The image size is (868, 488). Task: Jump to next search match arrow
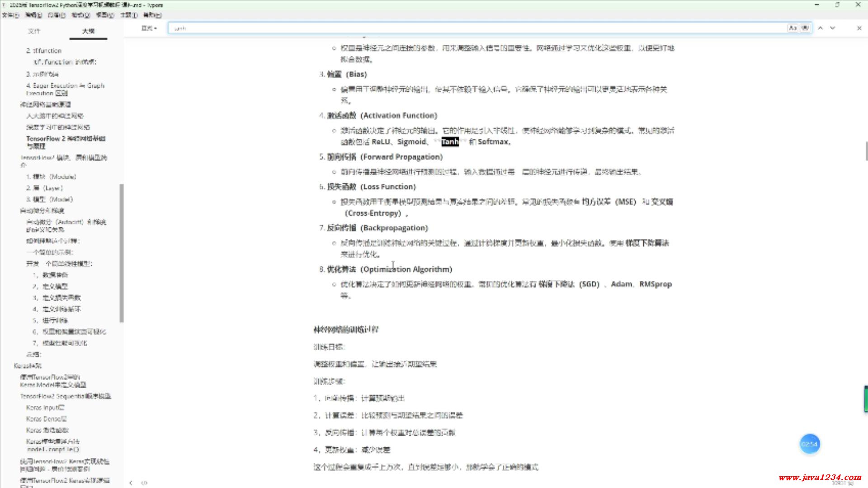(833, 28)
